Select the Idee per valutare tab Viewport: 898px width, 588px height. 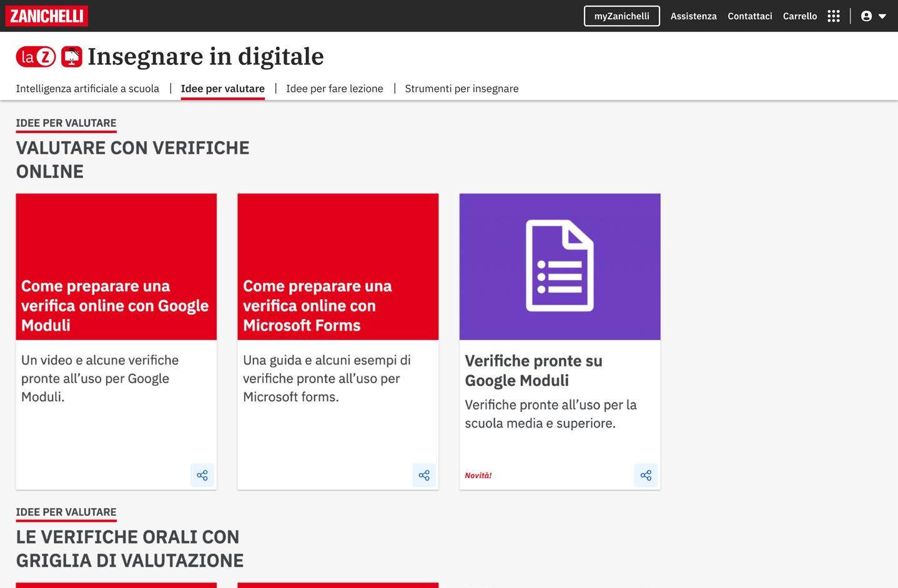[223, 89]
